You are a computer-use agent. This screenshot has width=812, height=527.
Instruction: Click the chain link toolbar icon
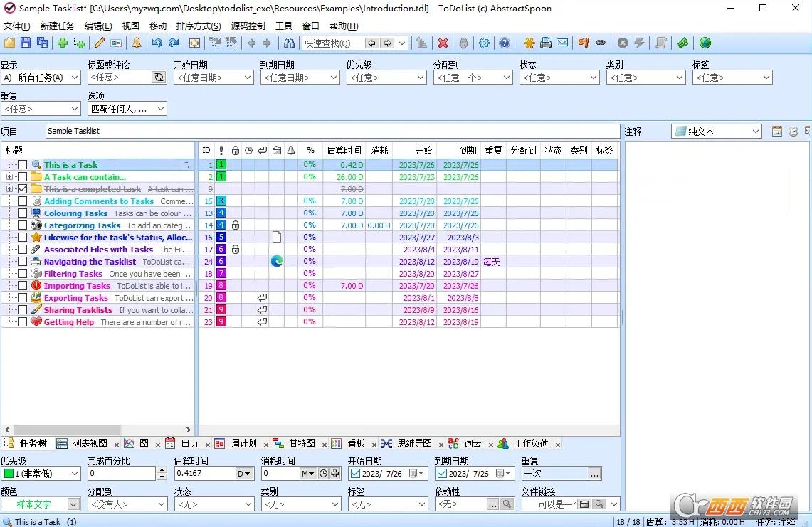[x=601, y=43]
